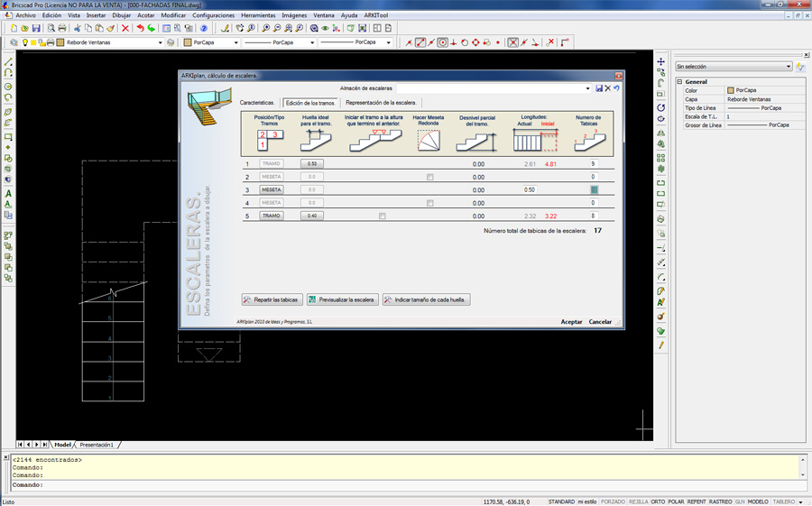Click the Previsualizar la escalera button
This screenshot has width=812, height=506.
[x=342, y=299]
